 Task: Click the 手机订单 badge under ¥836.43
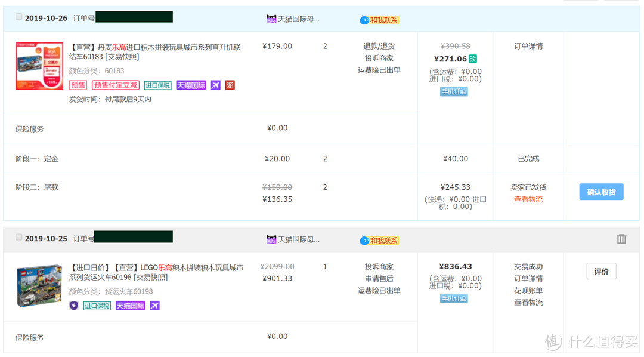click(x=454, y=298)
